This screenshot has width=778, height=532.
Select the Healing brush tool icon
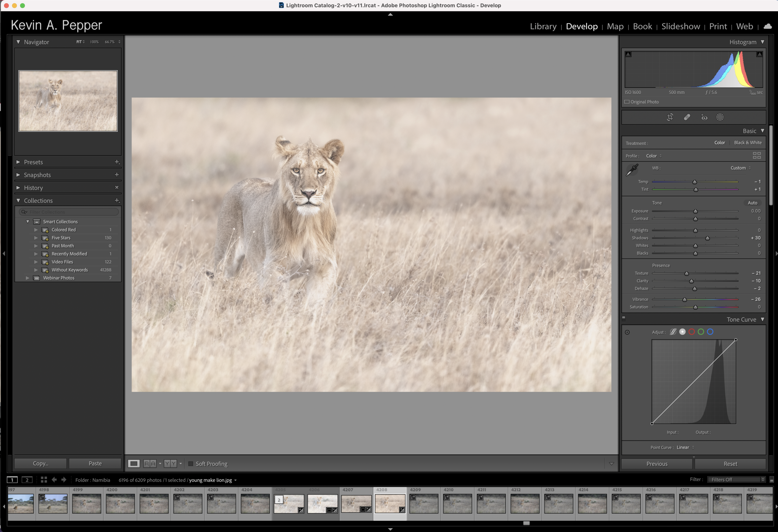tap(687, 117)
